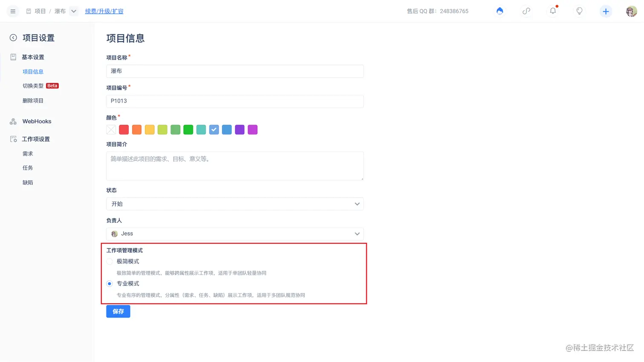Open the 续费/升级/扩容 link
644x362 pixels.
(x=104, y=11)
